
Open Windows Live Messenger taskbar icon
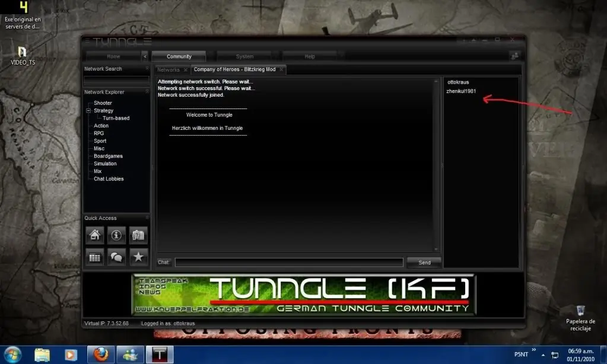click(x=131, y=355)
